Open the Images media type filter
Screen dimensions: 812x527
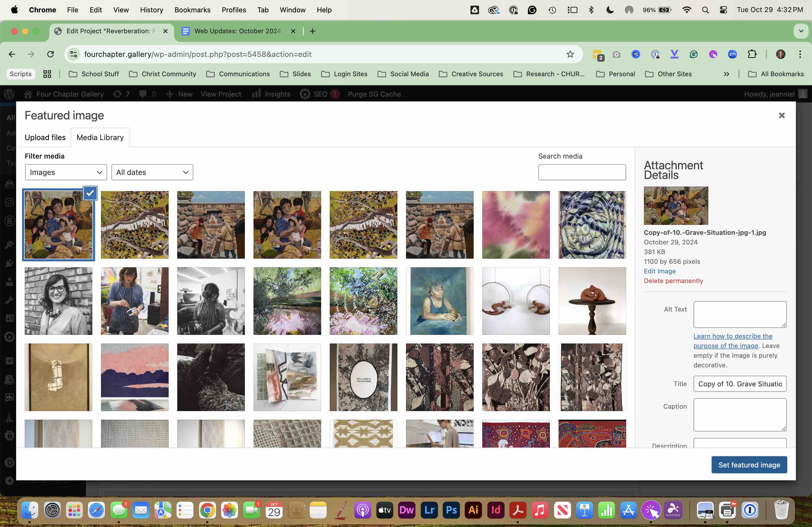click(66, 173)
